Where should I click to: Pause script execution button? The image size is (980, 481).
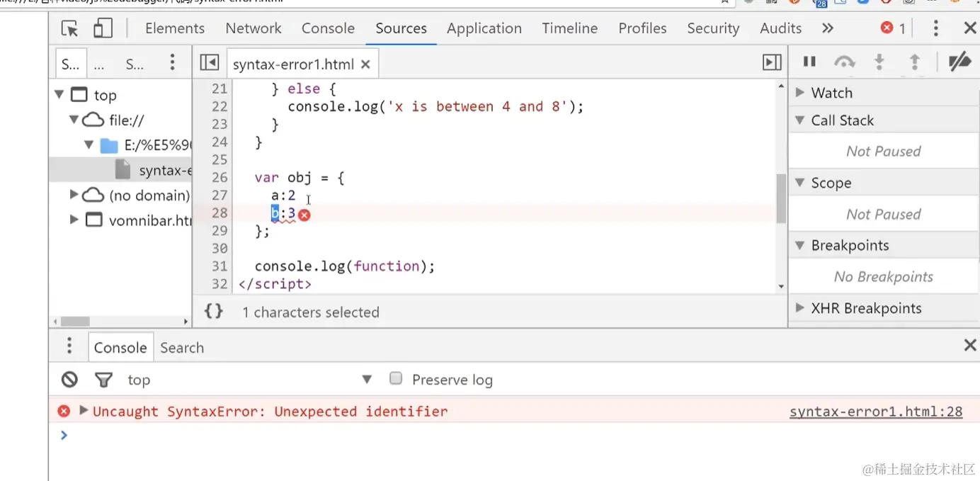(x=809, y=62)
